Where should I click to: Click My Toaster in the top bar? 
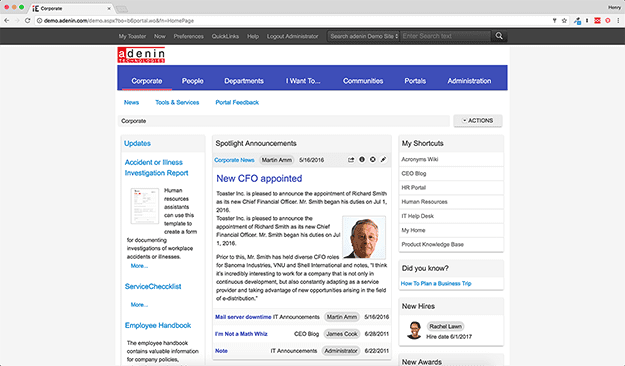coord(132,36)
